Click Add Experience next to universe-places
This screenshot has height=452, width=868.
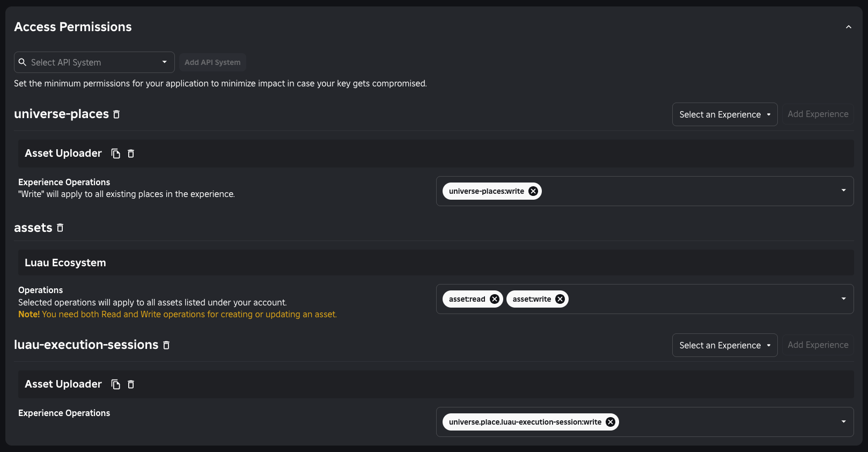pyautogui.click(x=818, y=114)
